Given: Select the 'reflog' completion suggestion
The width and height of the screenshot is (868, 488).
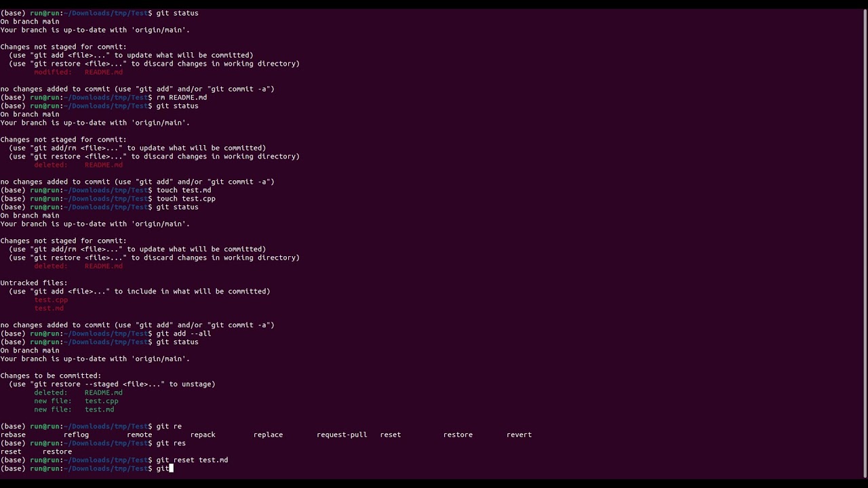Looking at the screenshot, I should point(76,434).
